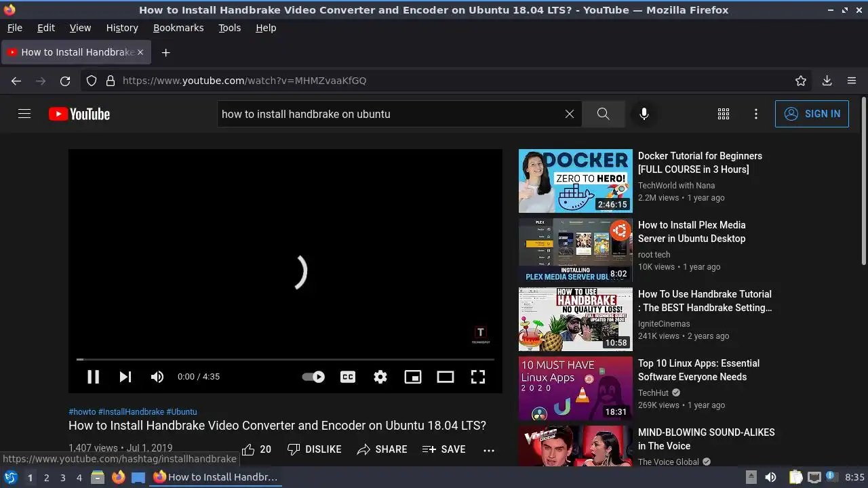Skip to next video

pyautogui.click(x=125, y=377)
